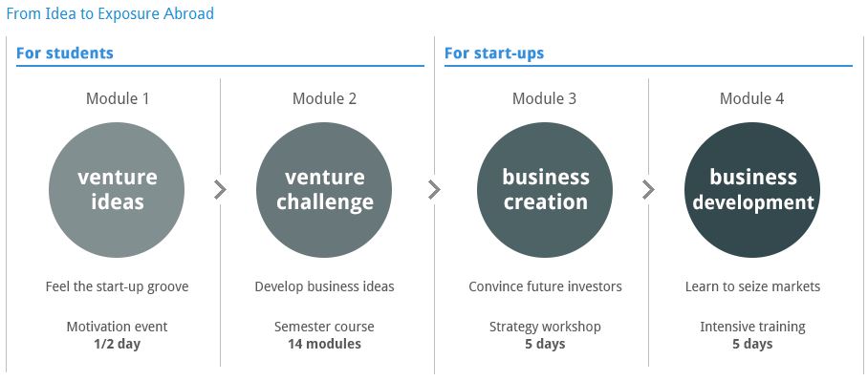868x381 pixels.
Task: Select the For start-ups heading
Action: click(x=494, y=53)
